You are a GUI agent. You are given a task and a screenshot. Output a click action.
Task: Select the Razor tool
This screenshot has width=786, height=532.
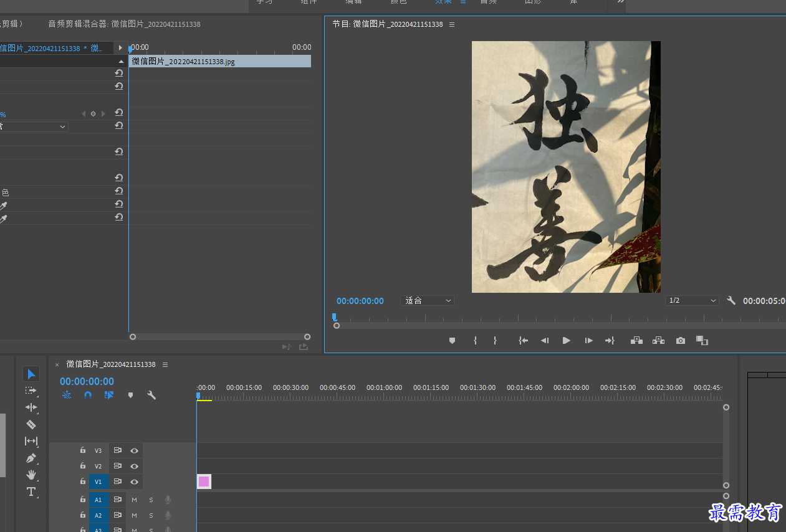click(31, 424)
